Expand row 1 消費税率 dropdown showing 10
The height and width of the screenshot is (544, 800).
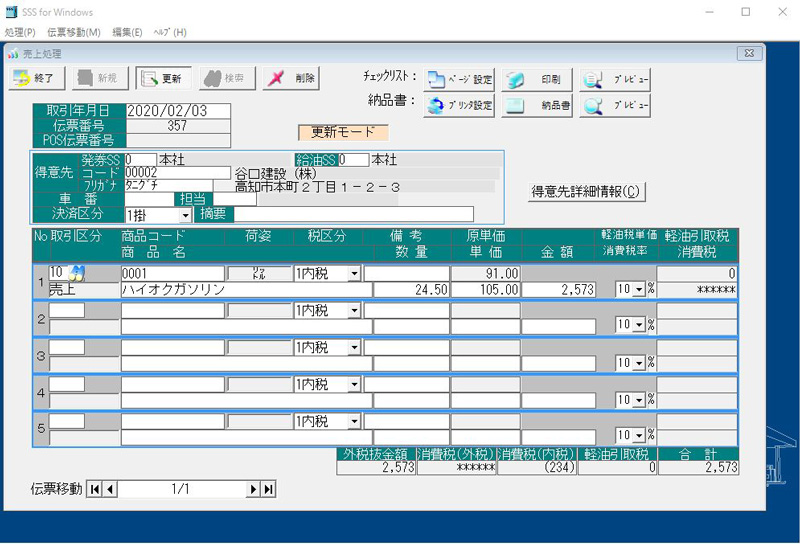click(x=638, y=290)
